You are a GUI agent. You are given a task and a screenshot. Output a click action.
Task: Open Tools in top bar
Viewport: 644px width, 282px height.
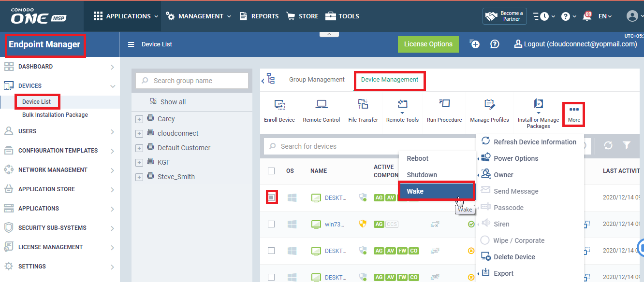[342, 16]
